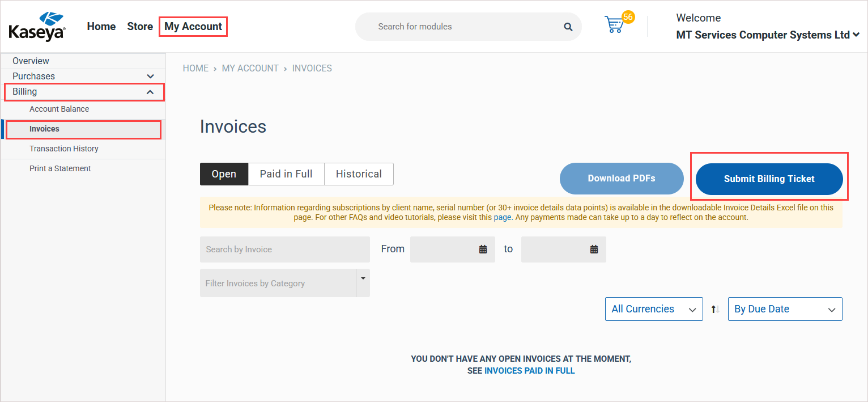Click HOME in the breadcrumb
Screen dimensions: 868x402
click(x=195, y=68)
